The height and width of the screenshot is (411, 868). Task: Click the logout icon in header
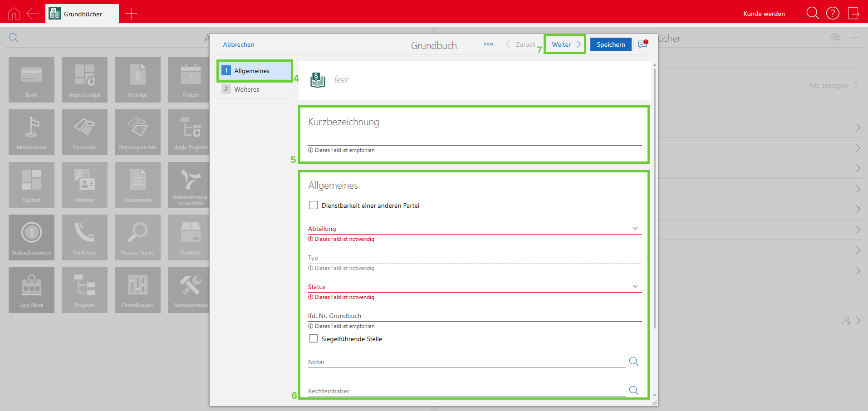point(853,13)
